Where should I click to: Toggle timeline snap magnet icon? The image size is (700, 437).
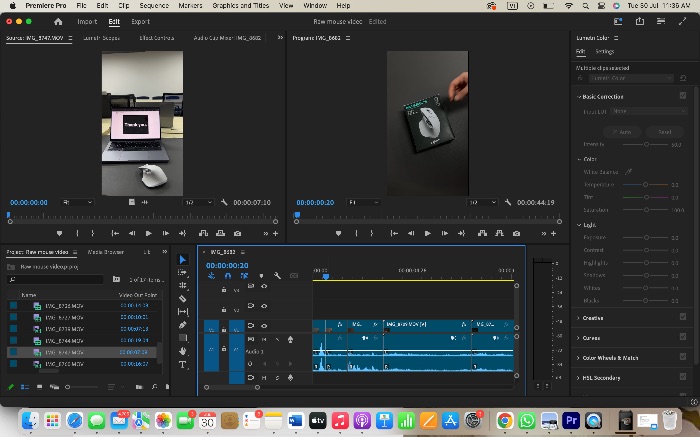click(228, 276)
